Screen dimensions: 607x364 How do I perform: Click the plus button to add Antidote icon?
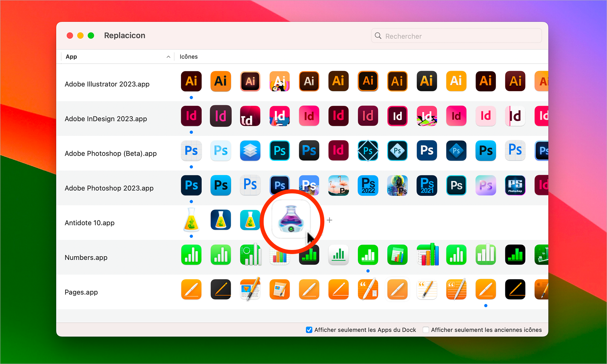pyautogui.click(x=329, y=220)
